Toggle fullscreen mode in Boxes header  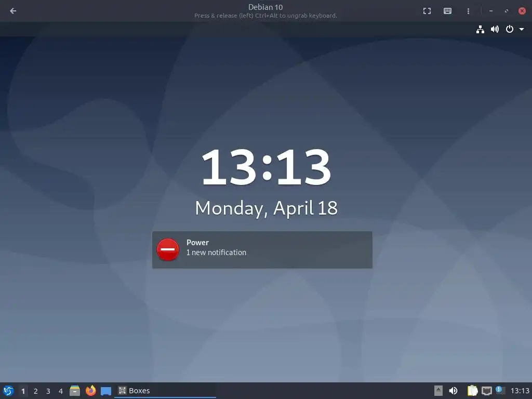(x=427, y=11)
